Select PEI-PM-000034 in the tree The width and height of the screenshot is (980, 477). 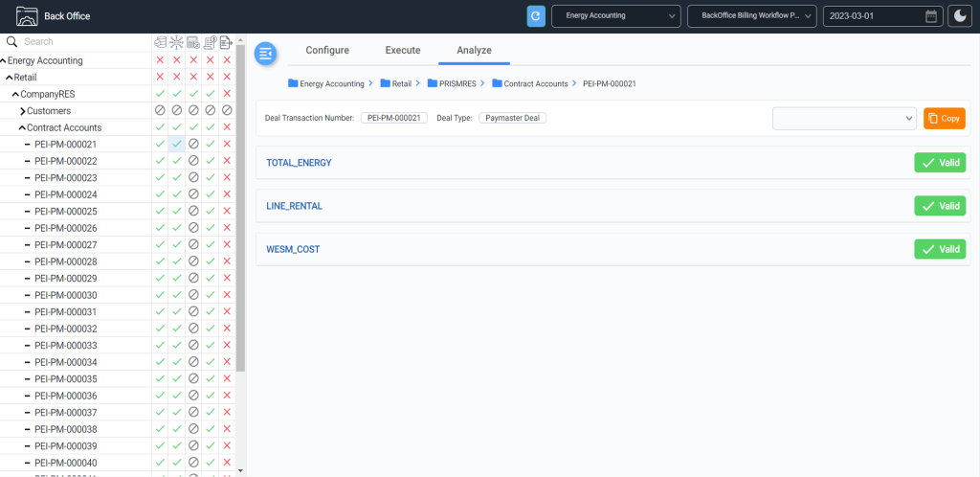tap(66, 362)
